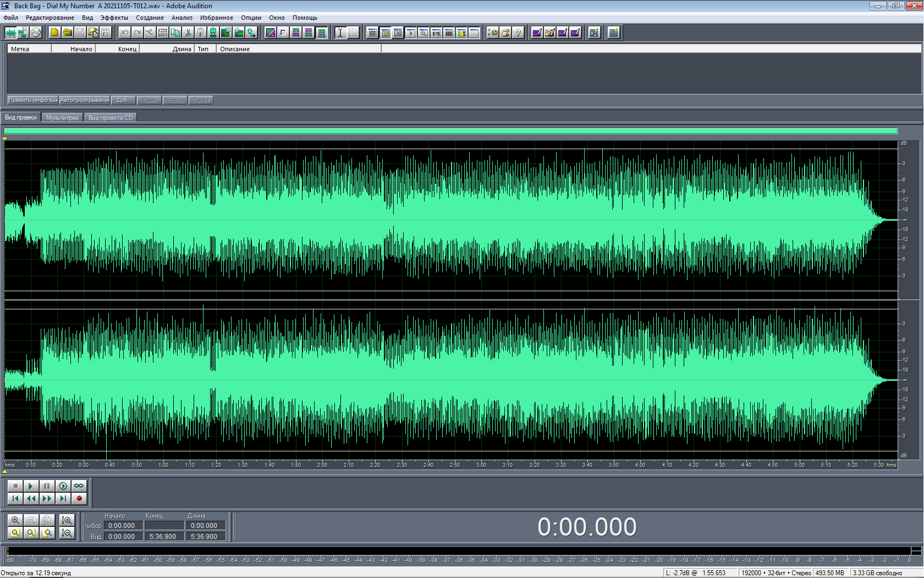Click the yellow playhead marker above waveform
The image size is (924, 578).
pyautogui.click(x=5, y=139)
